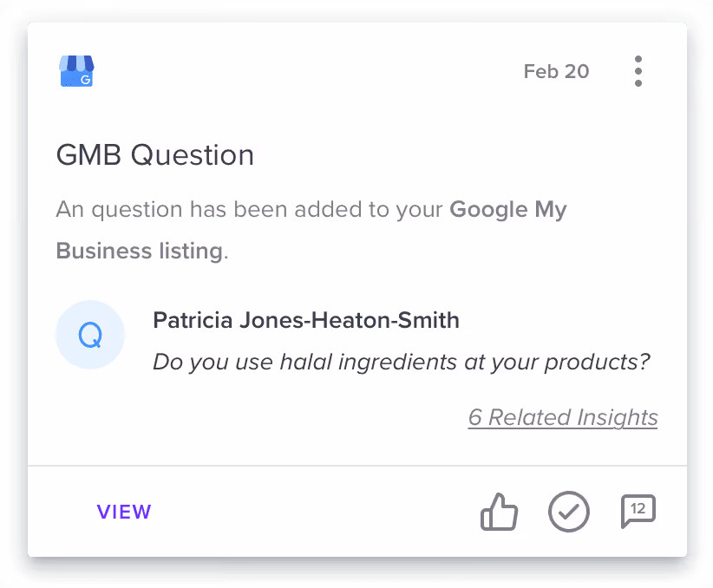Click the VIEW button

click(124, 512)
